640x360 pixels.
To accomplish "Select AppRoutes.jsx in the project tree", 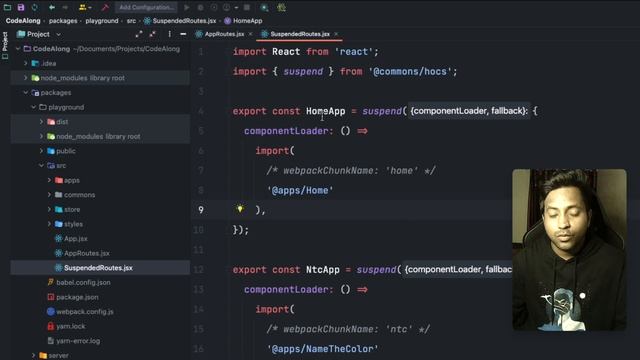I will 87,253.
